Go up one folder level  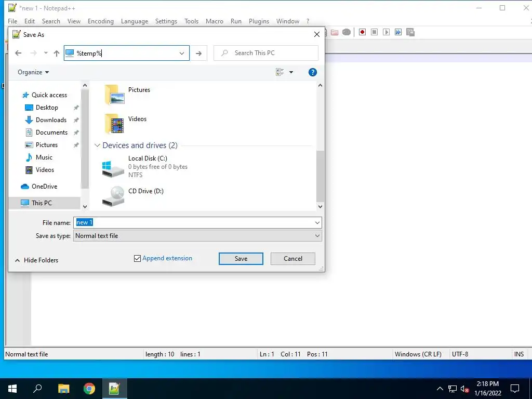pos(57,54)
